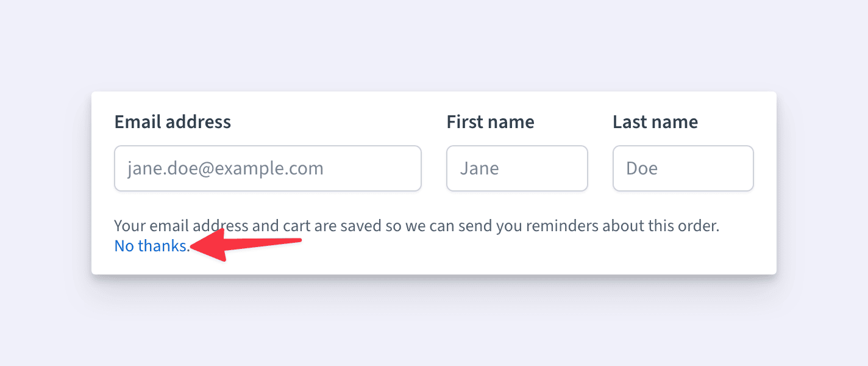This screenshot has height=366, width=868.
Task: Click the jane.doe@example.com placeholder text
Action: pyautogui.click(x=225, y=168)
